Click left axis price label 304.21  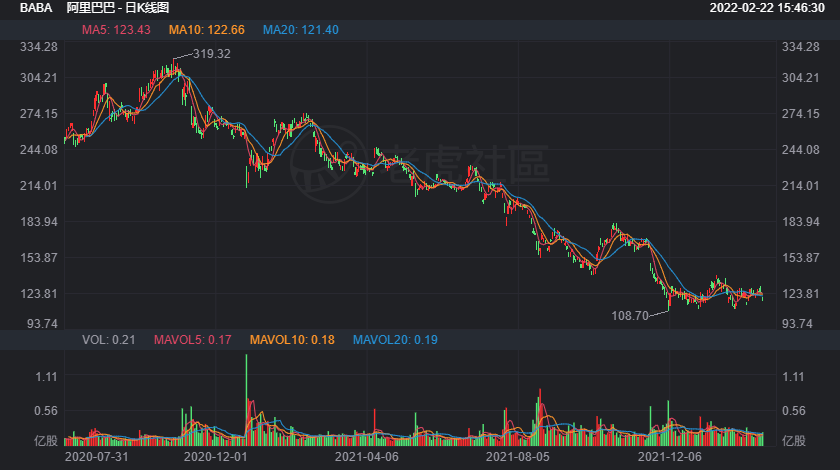[39, 78]
